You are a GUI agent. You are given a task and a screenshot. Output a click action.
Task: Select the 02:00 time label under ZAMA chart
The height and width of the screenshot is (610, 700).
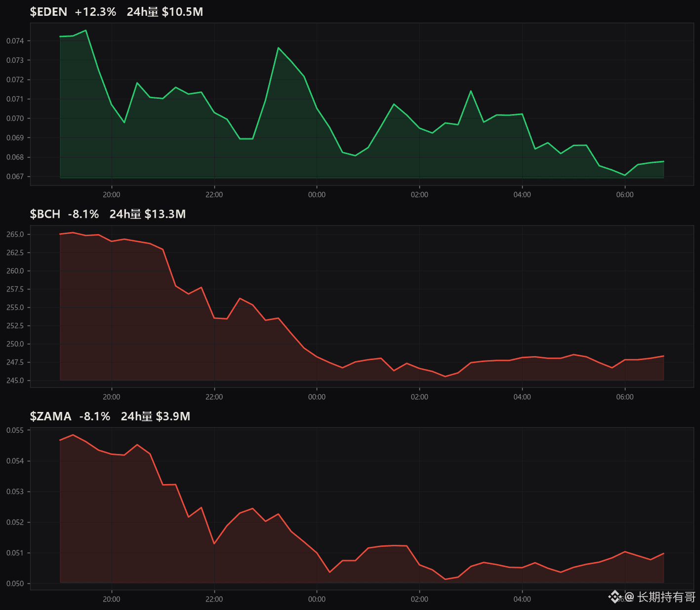point(420,599)
